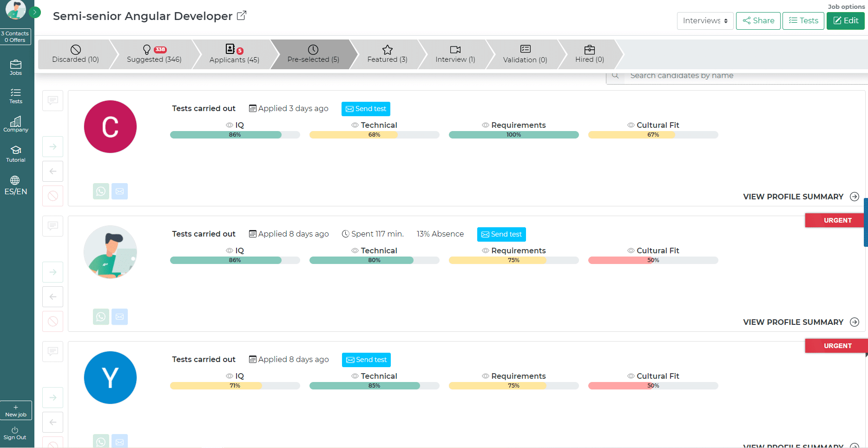868x448 pixels.
Task: Sign Out from the sidebar
Action: 15,433
